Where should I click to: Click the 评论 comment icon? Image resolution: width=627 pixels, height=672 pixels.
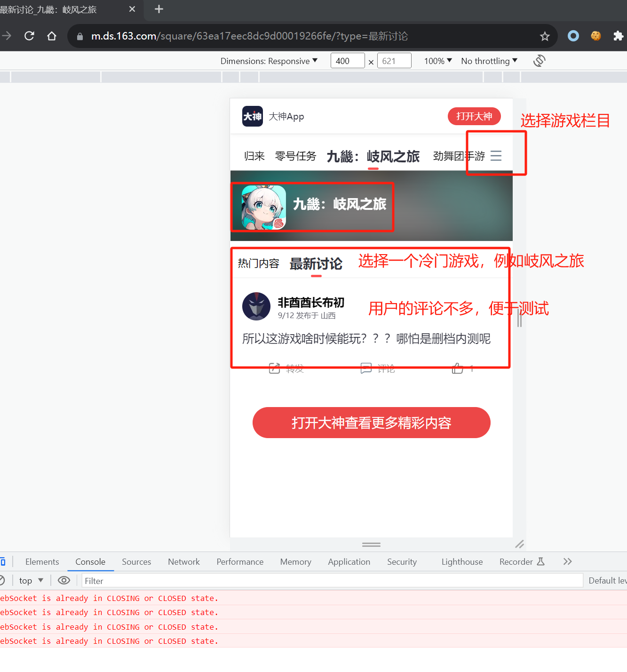click(x=366, y=368)
